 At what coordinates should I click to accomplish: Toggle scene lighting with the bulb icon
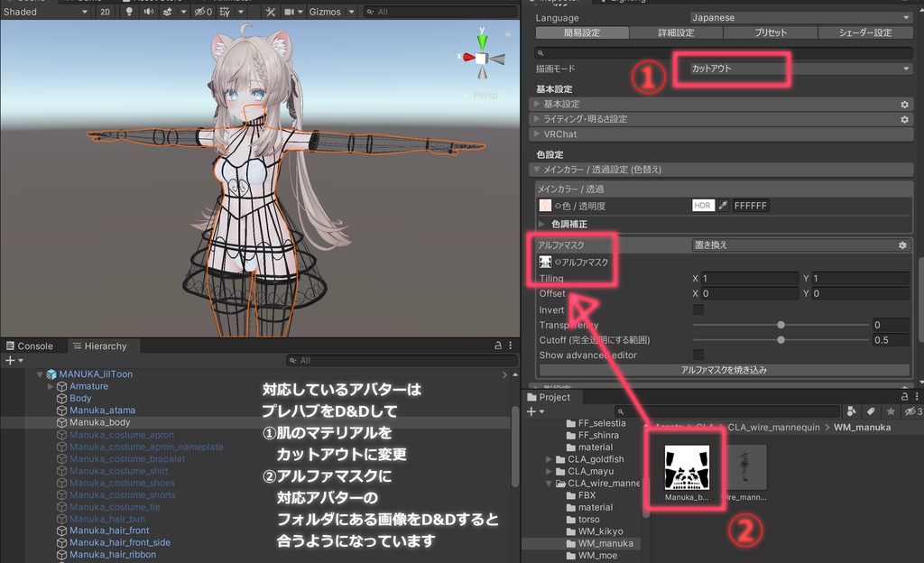click(x=130, y=12)
